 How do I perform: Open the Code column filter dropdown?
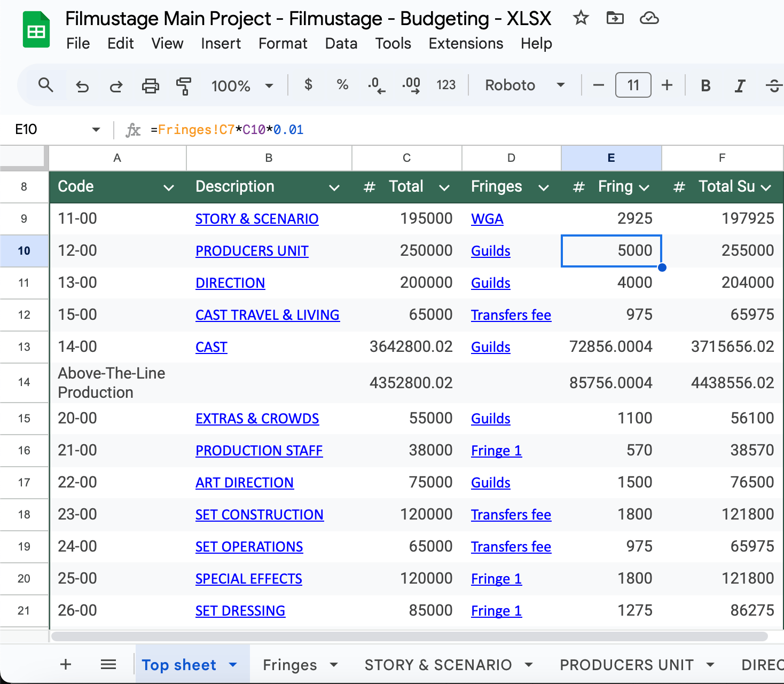click(169, 187)
